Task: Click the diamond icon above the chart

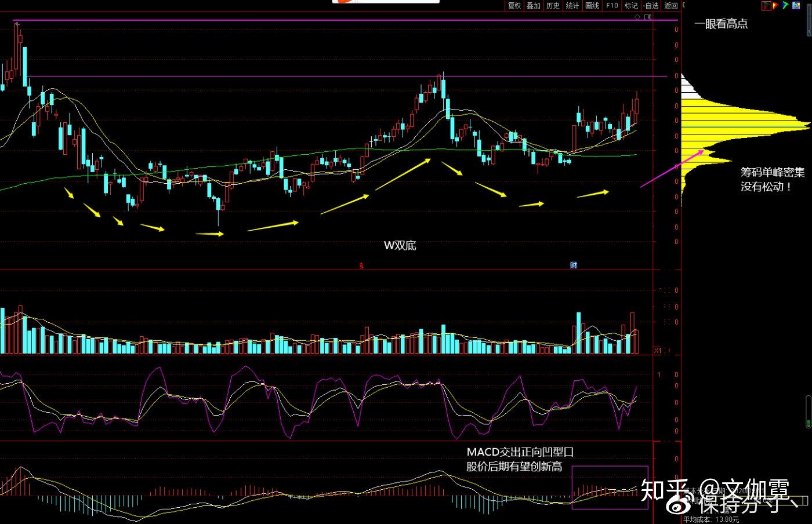Action: click(638, 17)
